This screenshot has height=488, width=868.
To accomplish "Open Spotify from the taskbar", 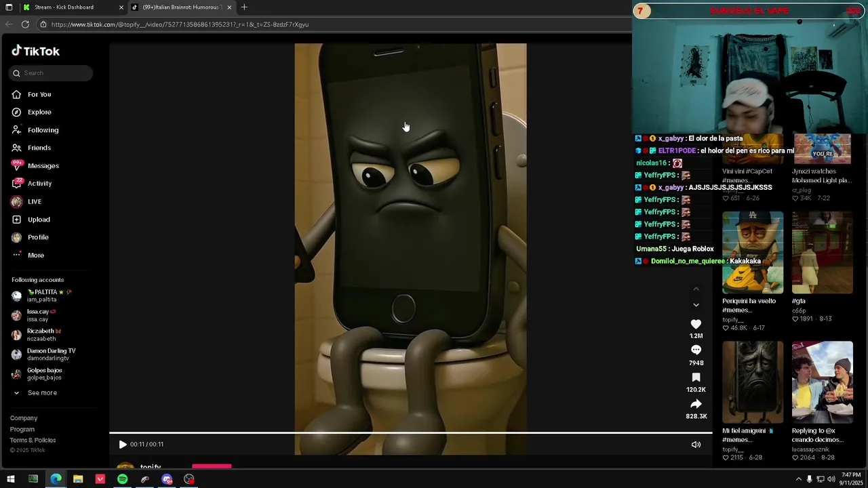I will pyautogui.click(x=123, y=479).
